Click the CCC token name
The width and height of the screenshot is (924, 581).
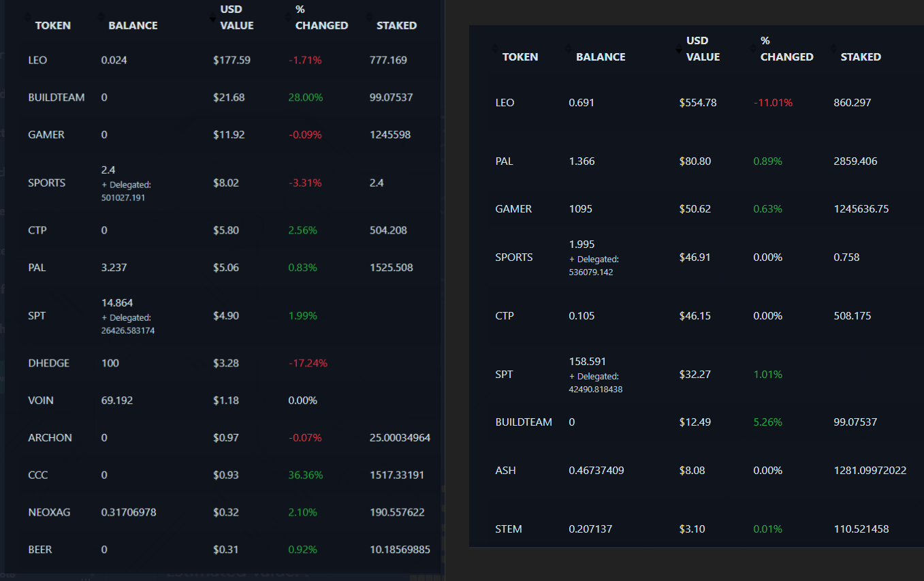38,475
